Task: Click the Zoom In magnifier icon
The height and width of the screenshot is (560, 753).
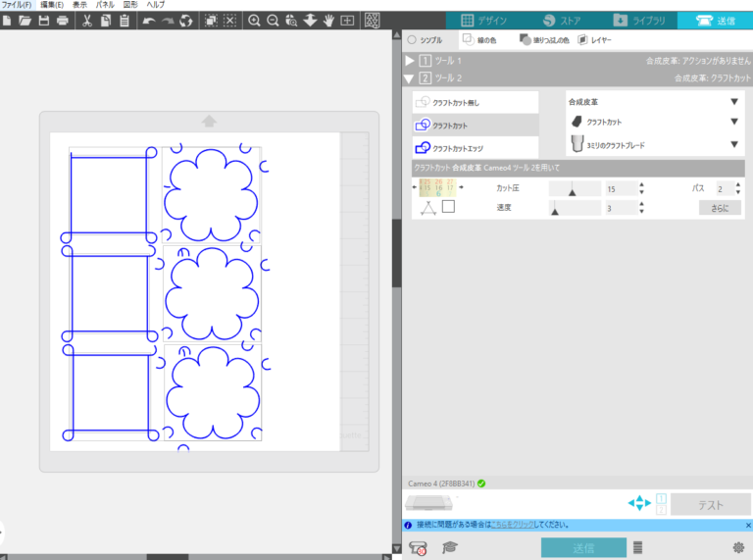Action: (x=254, y=21)
